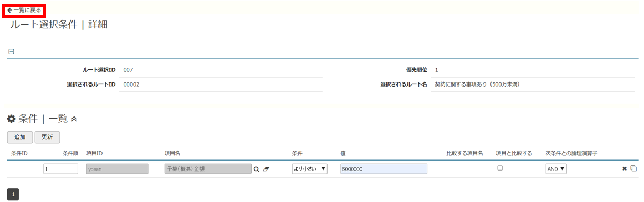The image size is (644, 202).
Task: Open the より小さい condition dropdown
Action: (x=310, y=169)
